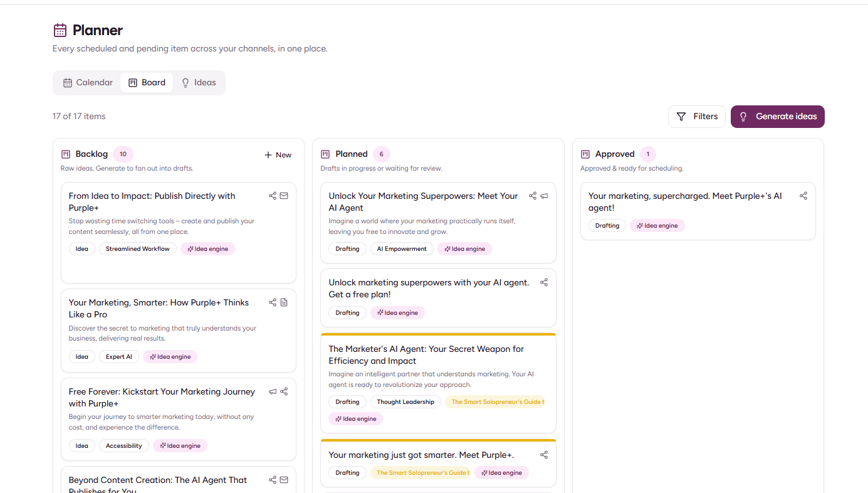
Task: Click email icon on 'From Idea to Impact' card
Action: point(284,196)
